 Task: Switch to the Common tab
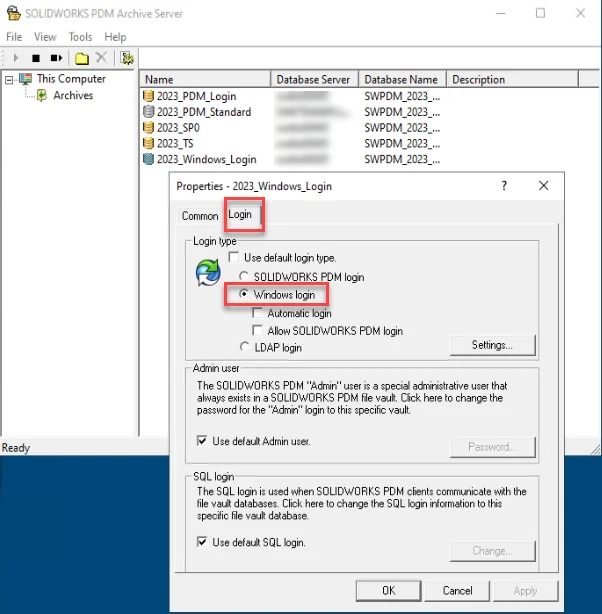200,216
